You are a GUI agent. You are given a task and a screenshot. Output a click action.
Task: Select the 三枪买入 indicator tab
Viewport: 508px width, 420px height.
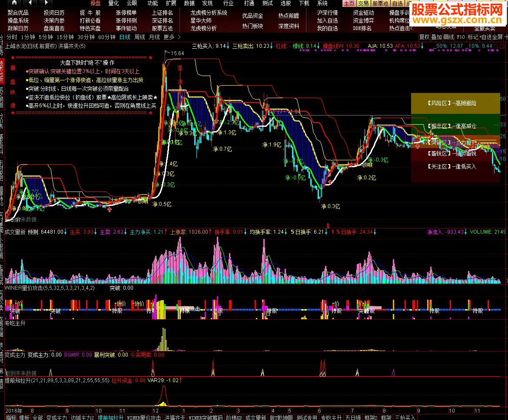405,417
